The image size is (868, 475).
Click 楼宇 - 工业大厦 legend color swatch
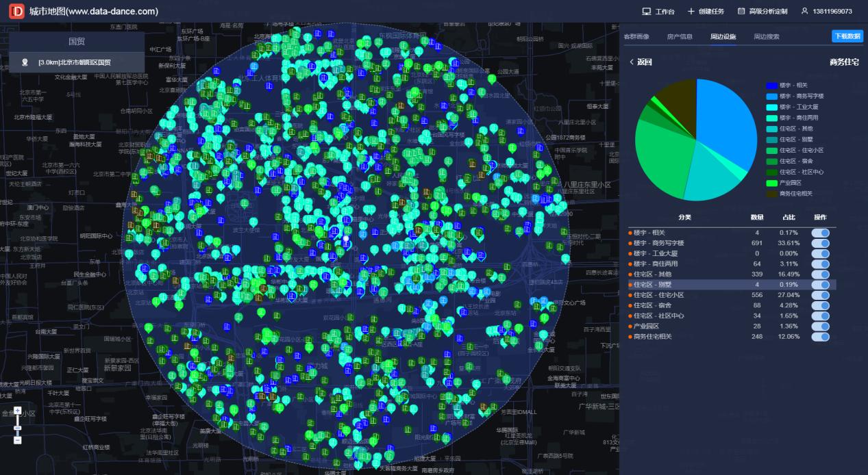click(771, 107)
